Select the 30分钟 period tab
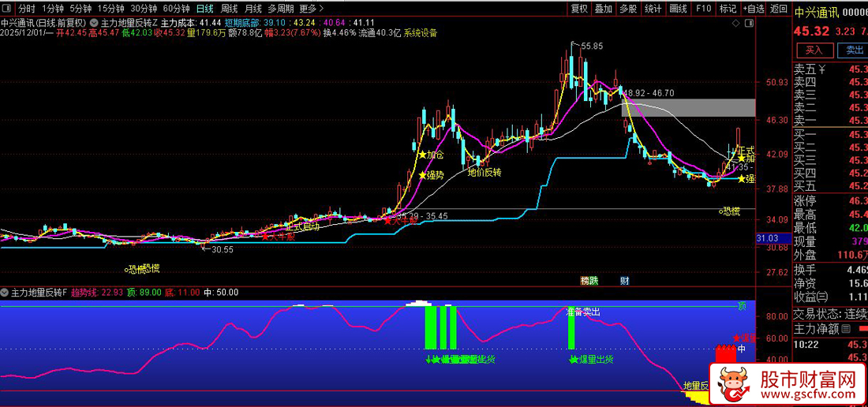 pyautogui.click(x=144, y=9)
